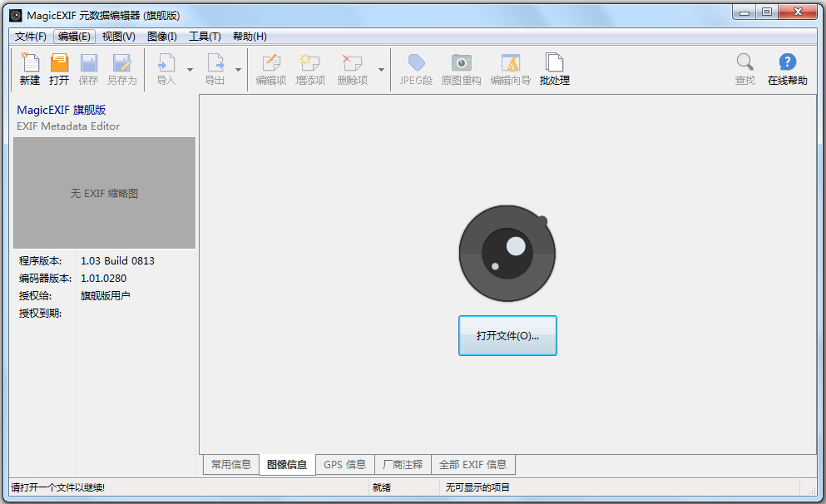
Task: Open the 新建 (New) tool icon
Action: tap(29, 68)
